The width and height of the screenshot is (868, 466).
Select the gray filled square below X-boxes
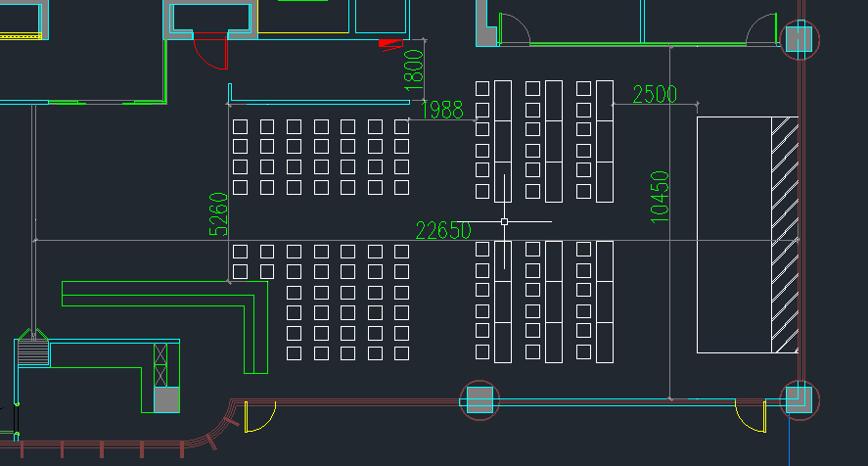(166, 399)
